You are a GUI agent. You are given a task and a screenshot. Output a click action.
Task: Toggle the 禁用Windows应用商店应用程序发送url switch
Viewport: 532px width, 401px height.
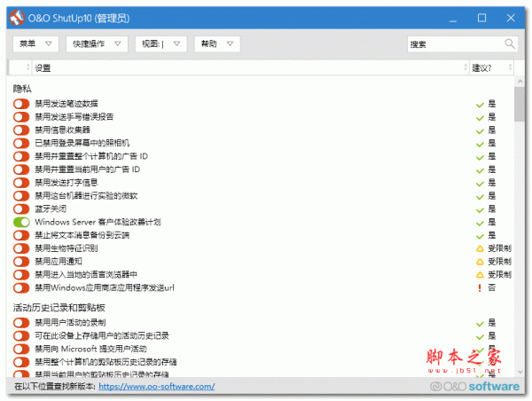(x=21, y=288)
